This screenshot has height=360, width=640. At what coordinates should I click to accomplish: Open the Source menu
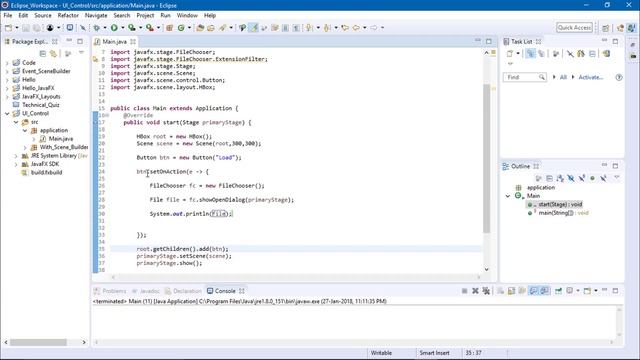pyautogui.click(x=43, y=16)
